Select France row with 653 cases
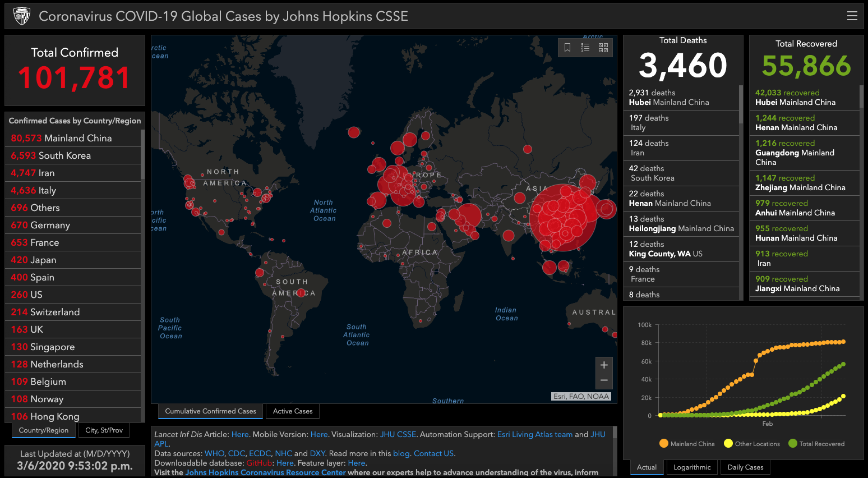868x478 pixels. point(73,242)
